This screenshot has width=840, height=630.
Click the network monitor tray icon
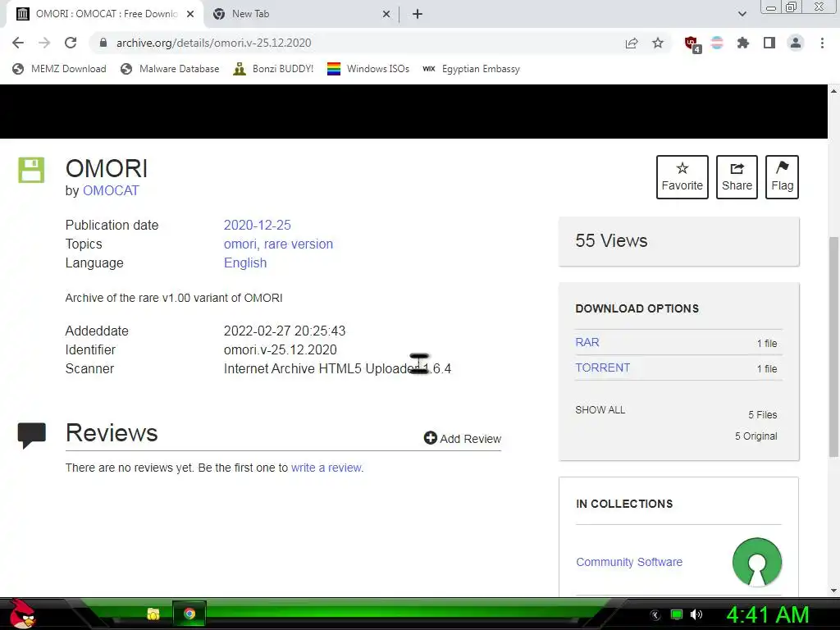[677, 614]
